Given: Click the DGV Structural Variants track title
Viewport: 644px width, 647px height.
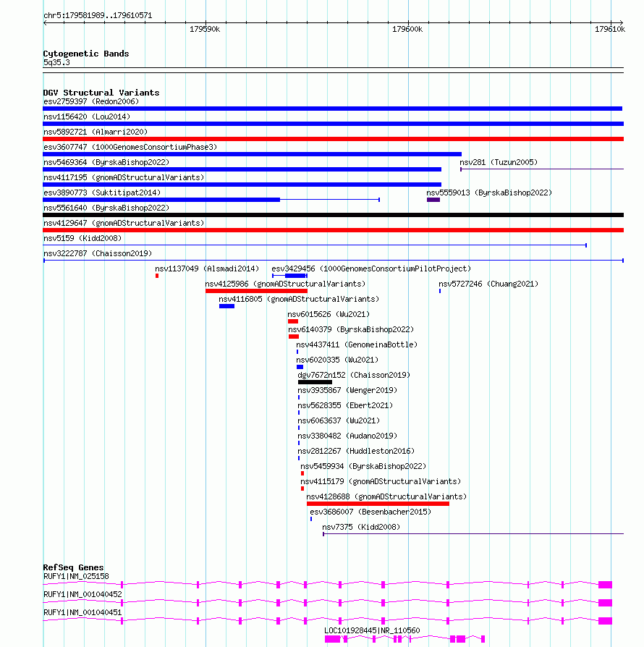Looking at the screenshot, I should click(x=101, y=93).
